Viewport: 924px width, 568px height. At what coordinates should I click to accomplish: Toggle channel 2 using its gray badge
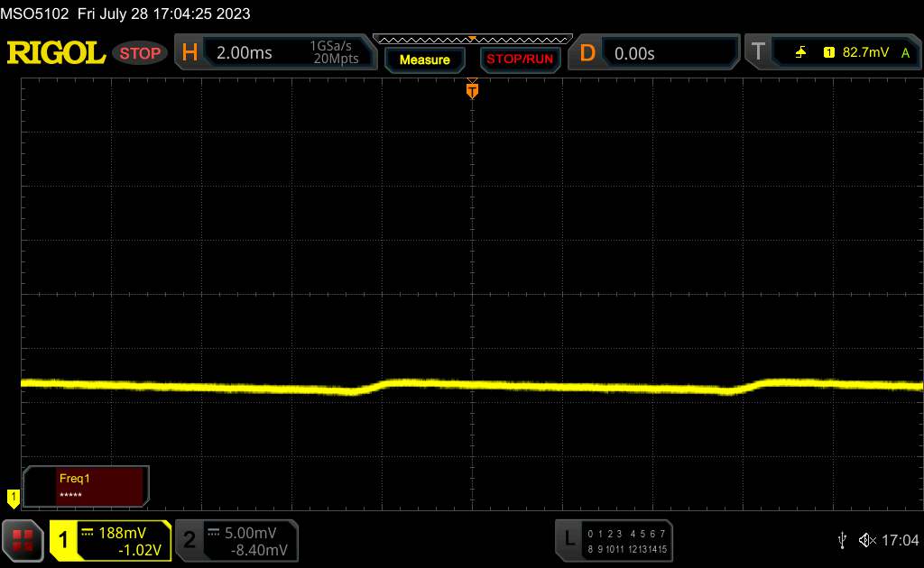click(189, 540)
